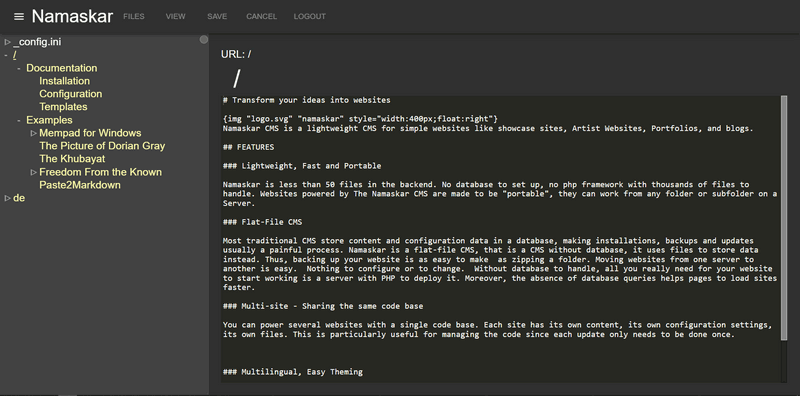Click the editor vertical scrollbar thumb
800x396 pixels.
(784, 218)
